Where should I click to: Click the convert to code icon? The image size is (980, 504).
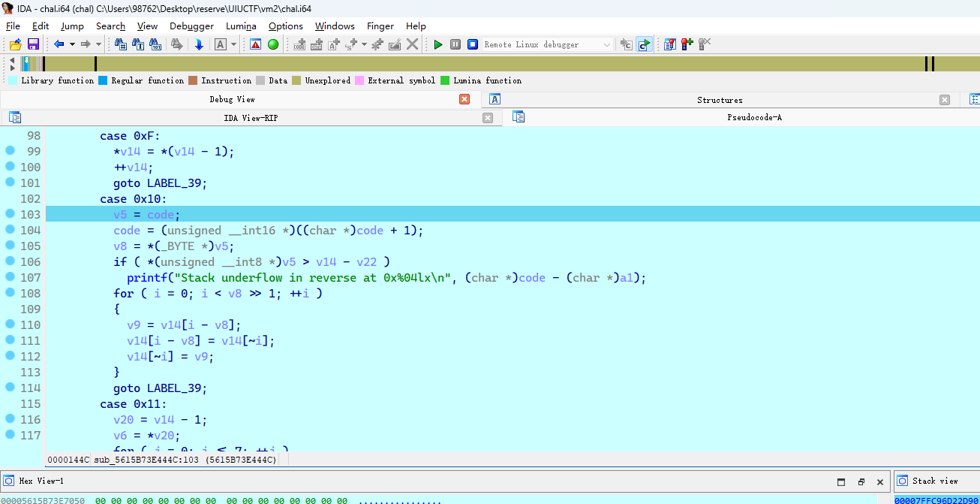click(299, 44)
